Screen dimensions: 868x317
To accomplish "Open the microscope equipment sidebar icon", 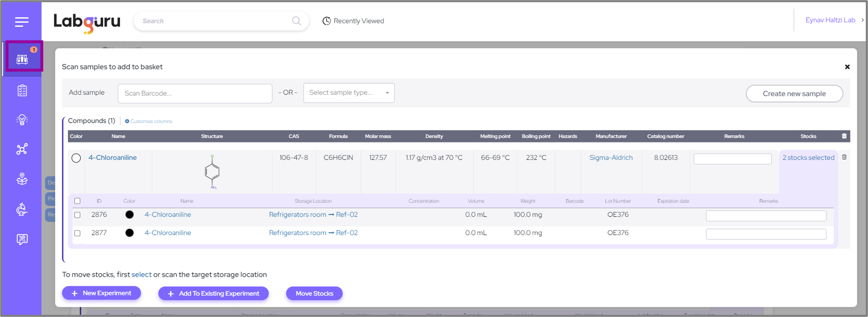I will pyautogui.click(x=22, y=209).
